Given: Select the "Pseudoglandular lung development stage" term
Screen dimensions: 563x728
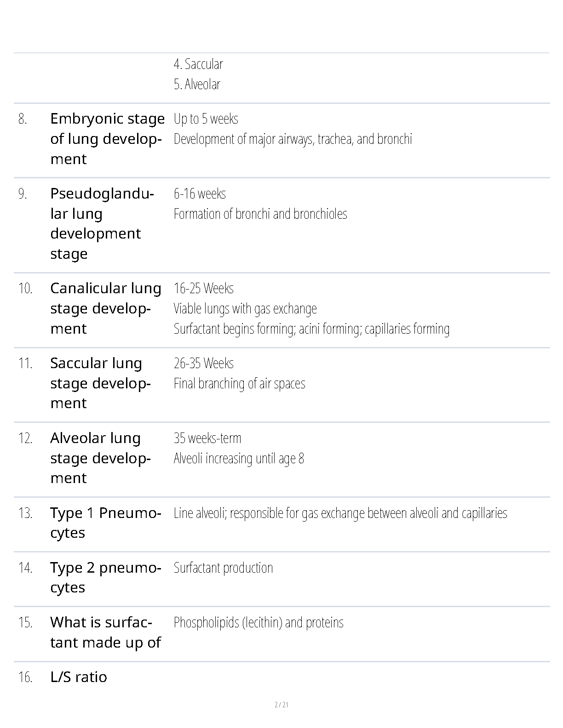Looking at the screenshot, I should click(x=102, y=223).
